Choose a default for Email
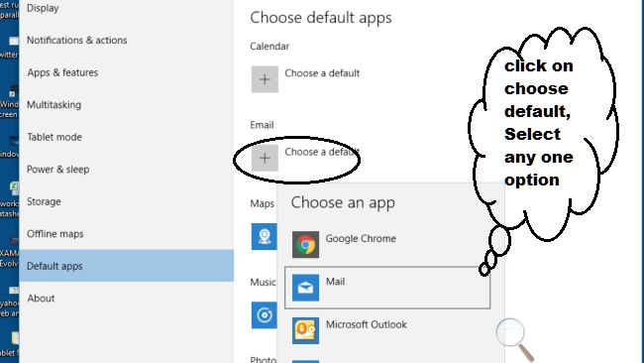 [x=322, y=152]
